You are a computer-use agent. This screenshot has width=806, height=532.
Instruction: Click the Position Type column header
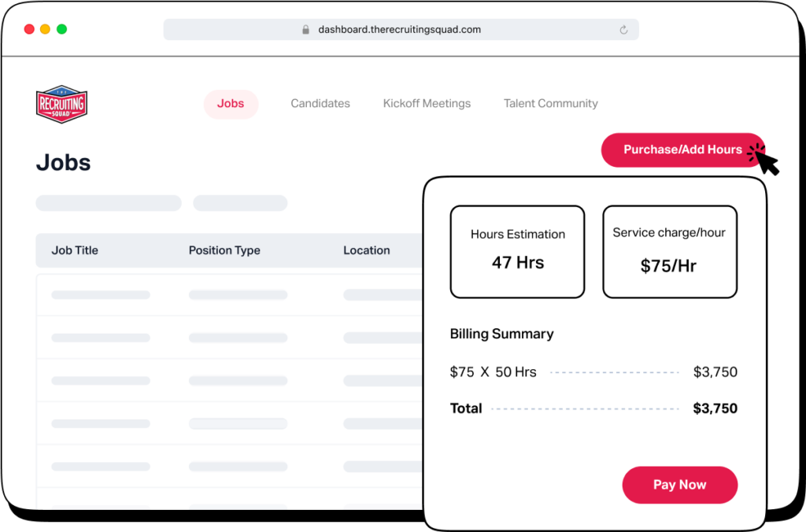[224, 250]
